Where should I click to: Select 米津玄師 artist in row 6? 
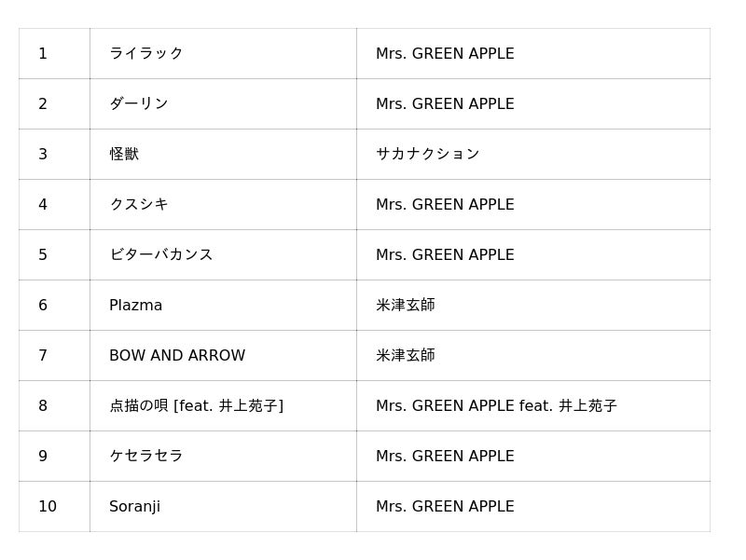[x=406, y=306]
